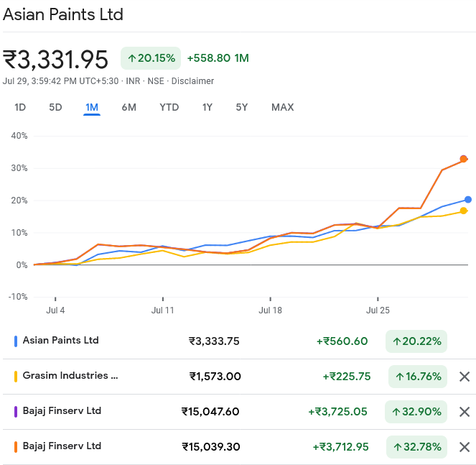Viewport: 476px width, 465px height.
Task: Select the 5D chart range
Action: tap(55, 107)
